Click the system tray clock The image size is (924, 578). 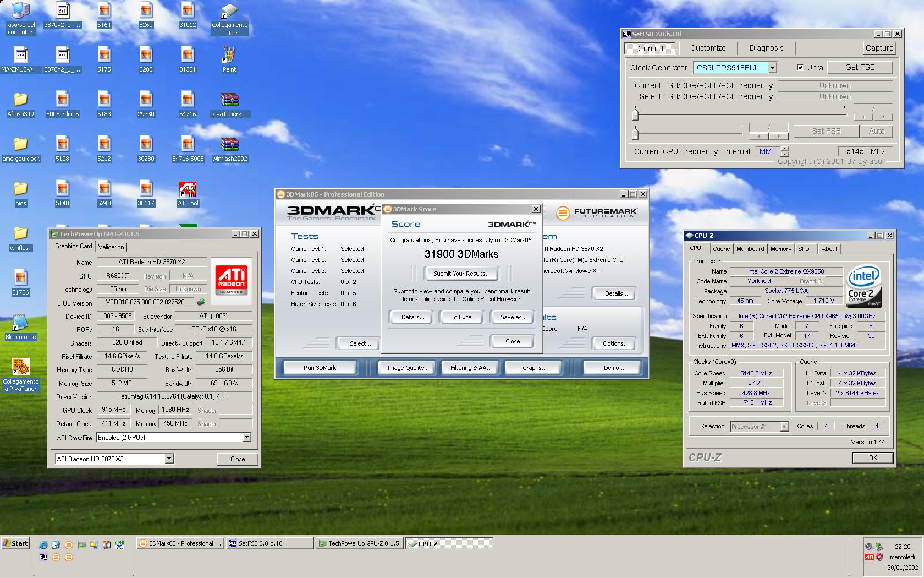902,547
